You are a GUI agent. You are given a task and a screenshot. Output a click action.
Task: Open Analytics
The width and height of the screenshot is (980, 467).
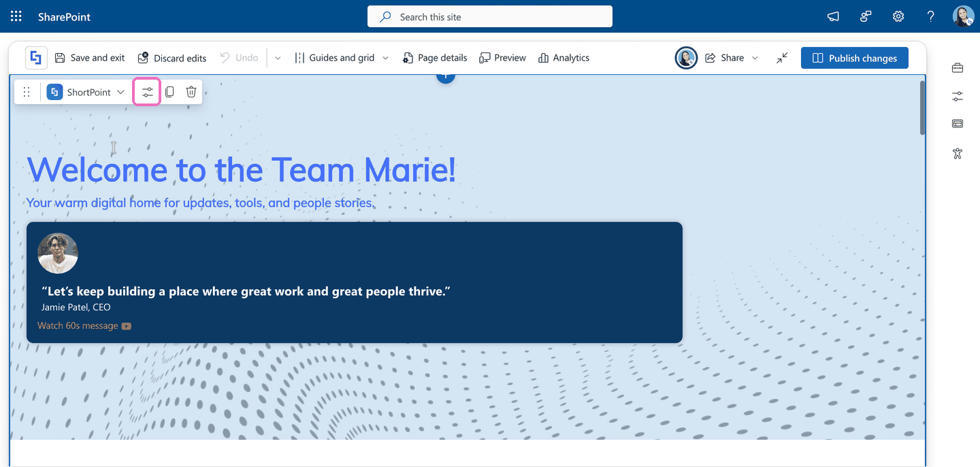click(563, 58)
